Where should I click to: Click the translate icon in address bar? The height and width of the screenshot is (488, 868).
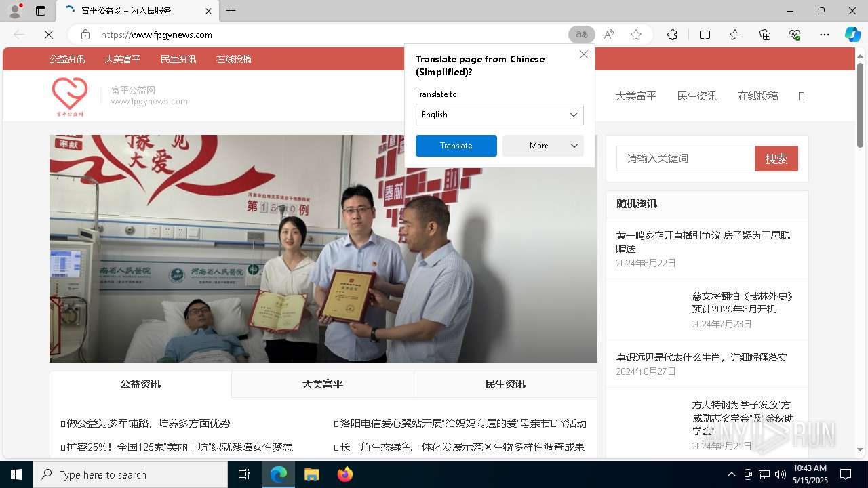[582, 35]
